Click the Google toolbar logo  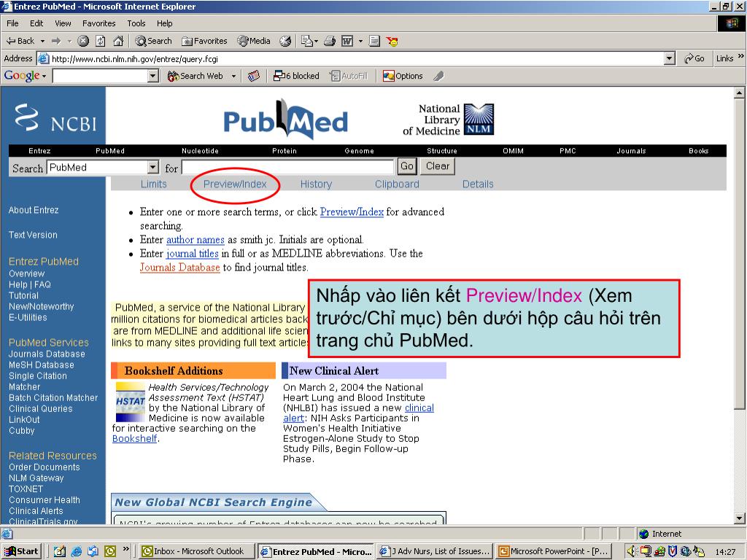point(22,76)
